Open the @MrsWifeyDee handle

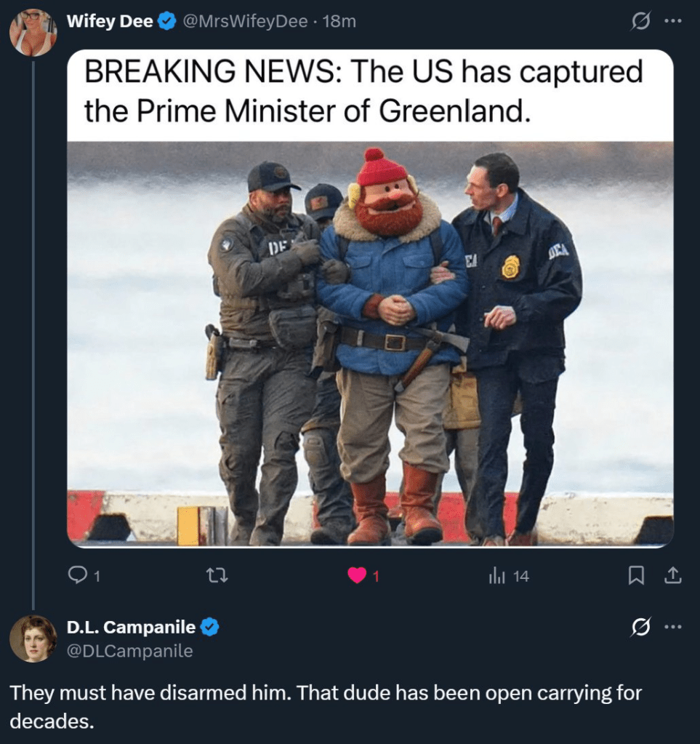click(x=245, y=21)
